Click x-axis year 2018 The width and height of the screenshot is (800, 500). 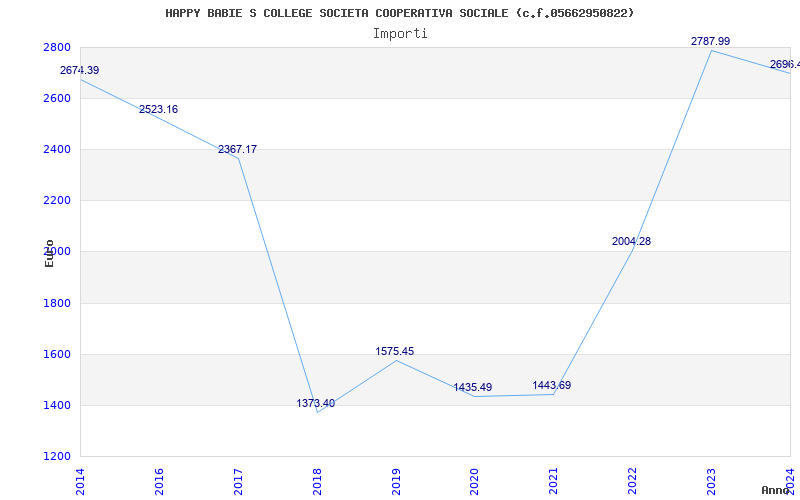pyautogui.click(x=317, y=481)
